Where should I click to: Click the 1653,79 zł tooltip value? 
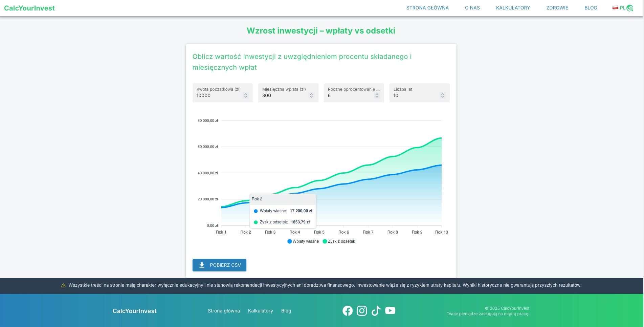point(301,222)
